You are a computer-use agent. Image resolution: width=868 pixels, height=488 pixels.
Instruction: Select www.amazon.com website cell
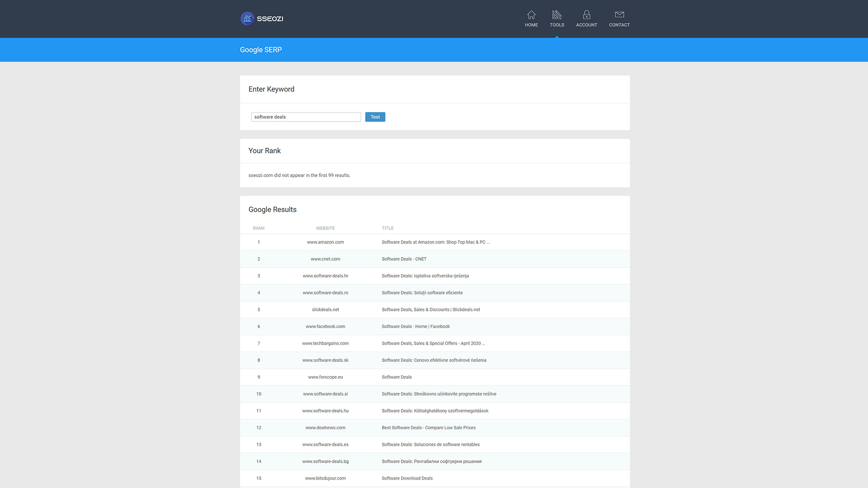[325, 242]
